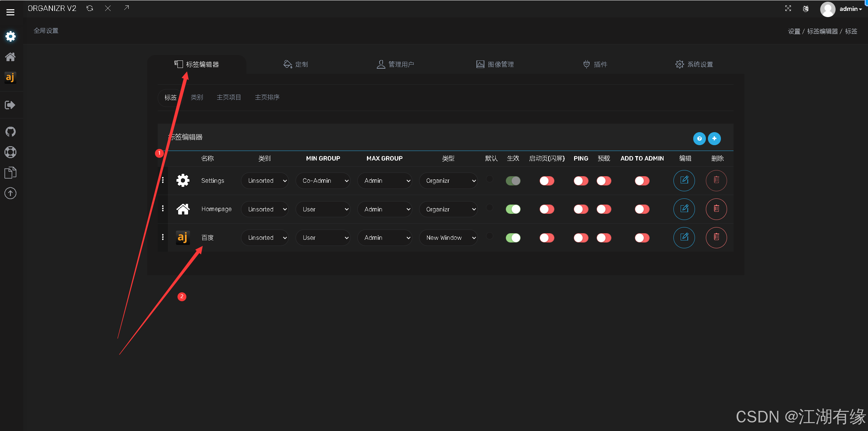Screen dimensions: 868x431
Task: Click the reload tab icon
Action: (x=90, y=8)
